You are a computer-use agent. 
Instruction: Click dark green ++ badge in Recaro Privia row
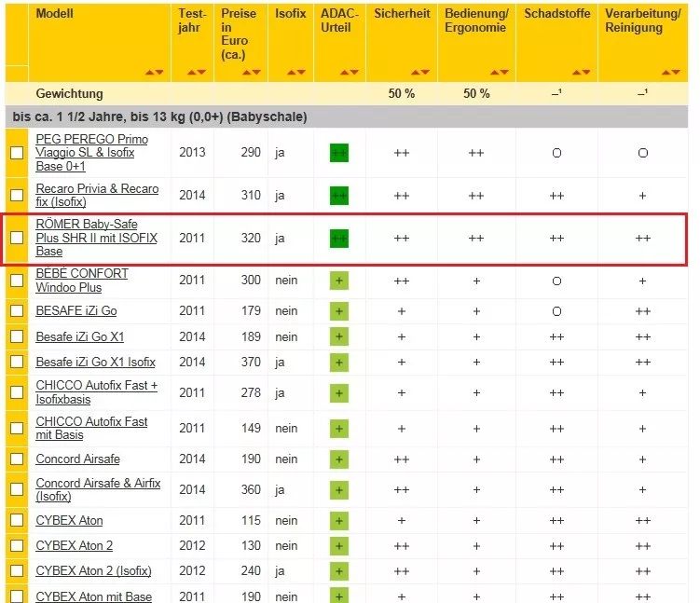click(x=339, y=196)
